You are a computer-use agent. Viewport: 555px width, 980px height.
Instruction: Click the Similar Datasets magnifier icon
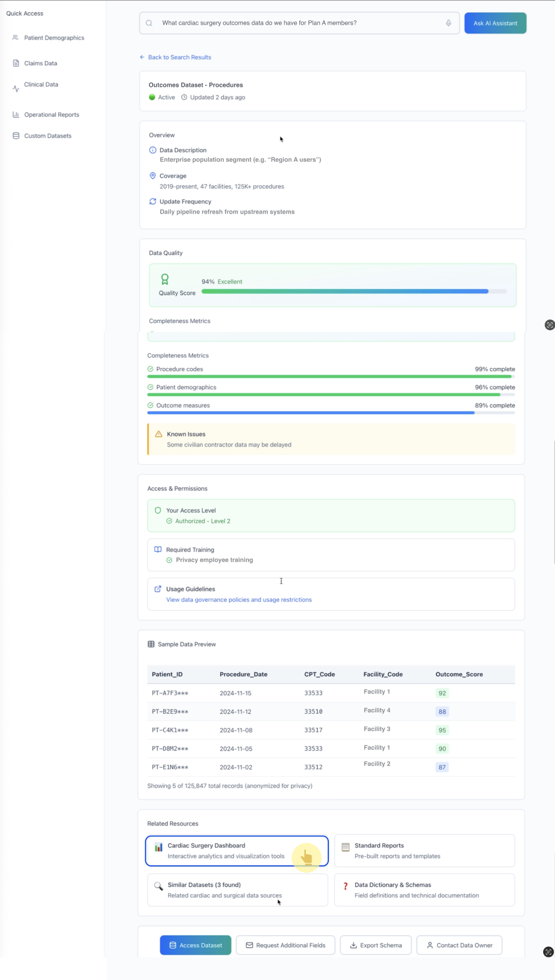[x=159, y=886]
